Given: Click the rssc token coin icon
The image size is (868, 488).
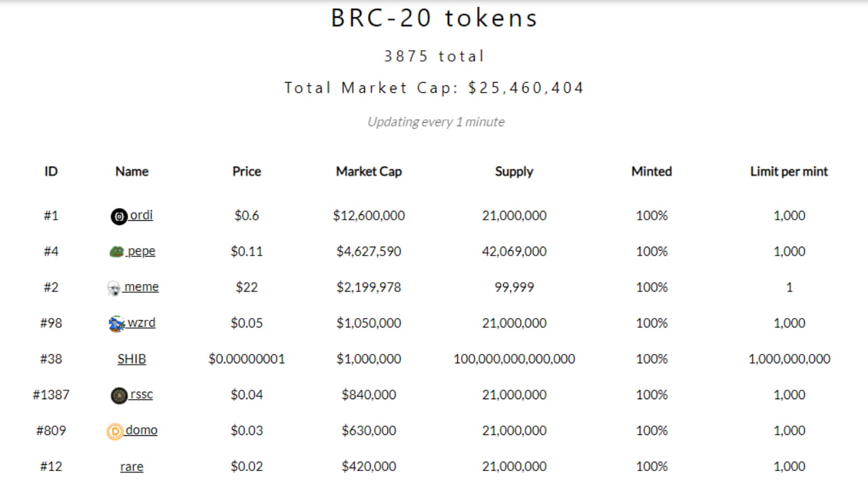Looking at the screenshot, I should [119, 396].
